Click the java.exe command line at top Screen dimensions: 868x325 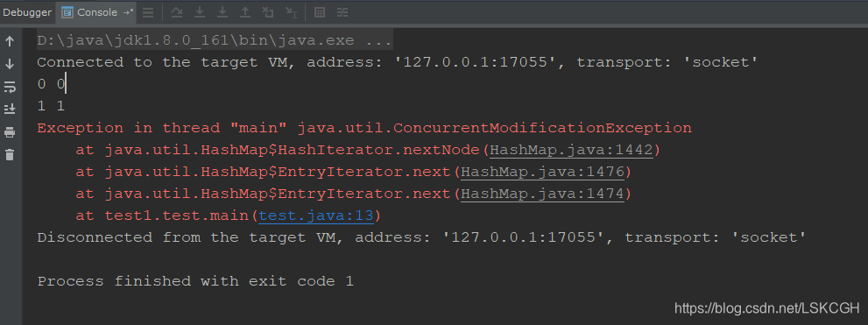coord(215,41)
